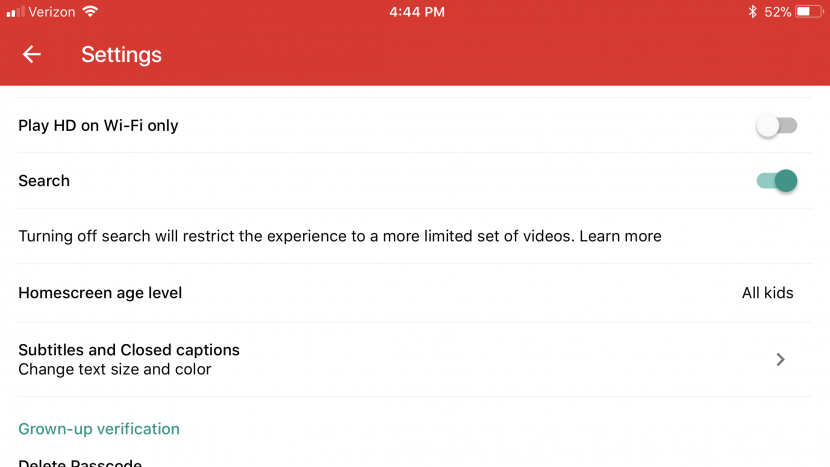Turn off the Search toggle

click(x=777, y=181)
